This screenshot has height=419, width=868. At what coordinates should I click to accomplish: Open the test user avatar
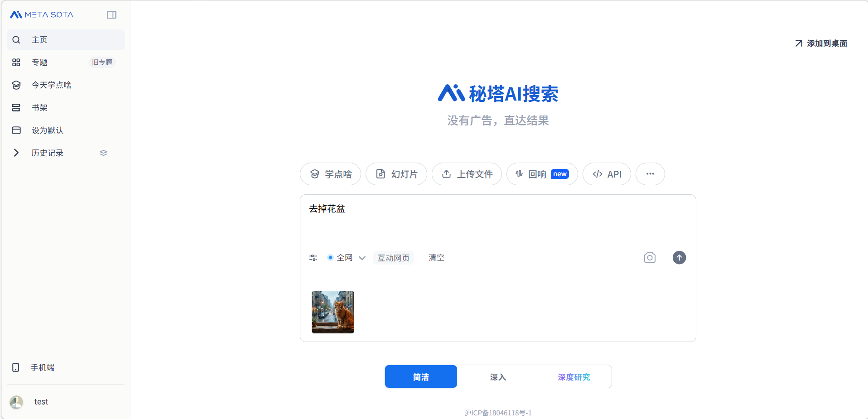(16, 402)
